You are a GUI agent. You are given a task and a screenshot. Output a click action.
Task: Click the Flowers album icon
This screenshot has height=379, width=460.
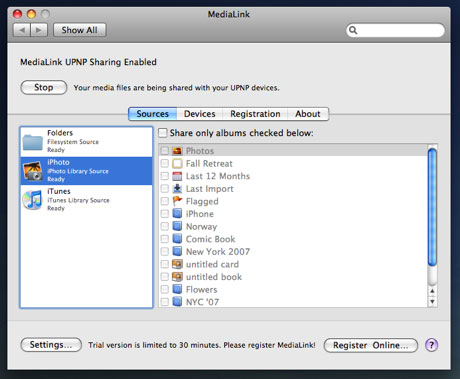[x=177, y=289]
